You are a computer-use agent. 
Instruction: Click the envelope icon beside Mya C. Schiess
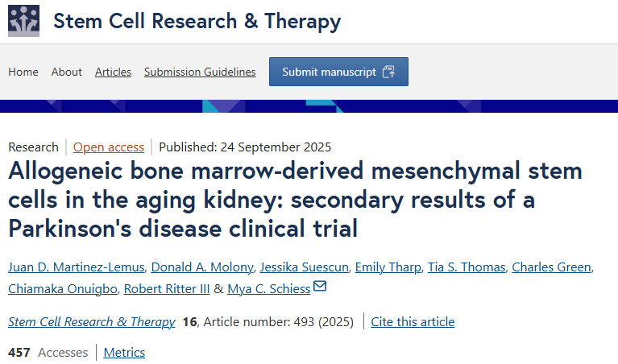(x=320, y=287)
